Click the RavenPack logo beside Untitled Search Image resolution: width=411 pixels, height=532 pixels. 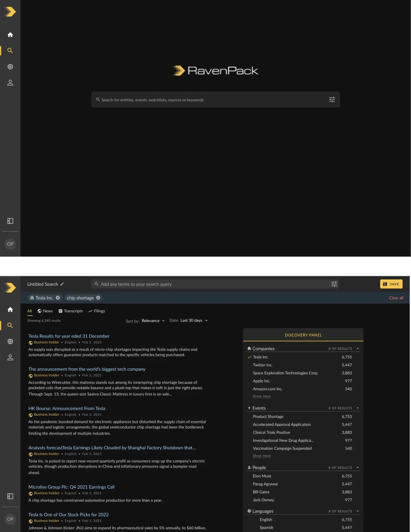click(10, 288)
